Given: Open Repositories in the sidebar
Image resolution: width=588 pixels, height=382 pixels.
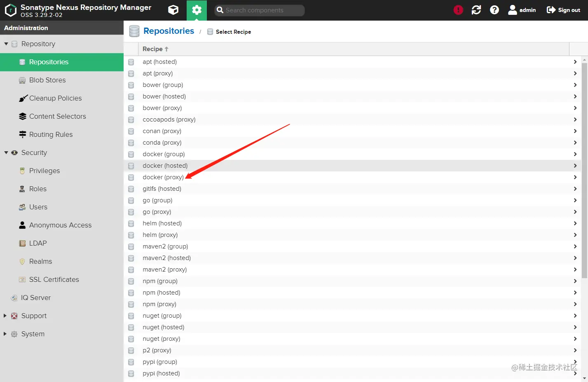Looking at the screenshot, I should click(x=62, y=62).
